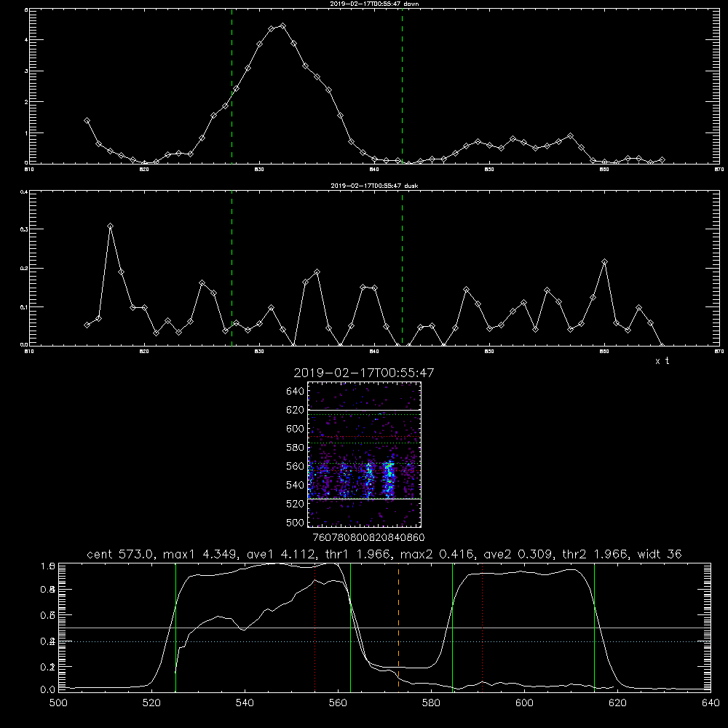Click the '760780800820840860' axis text under spectrogram

368,538
